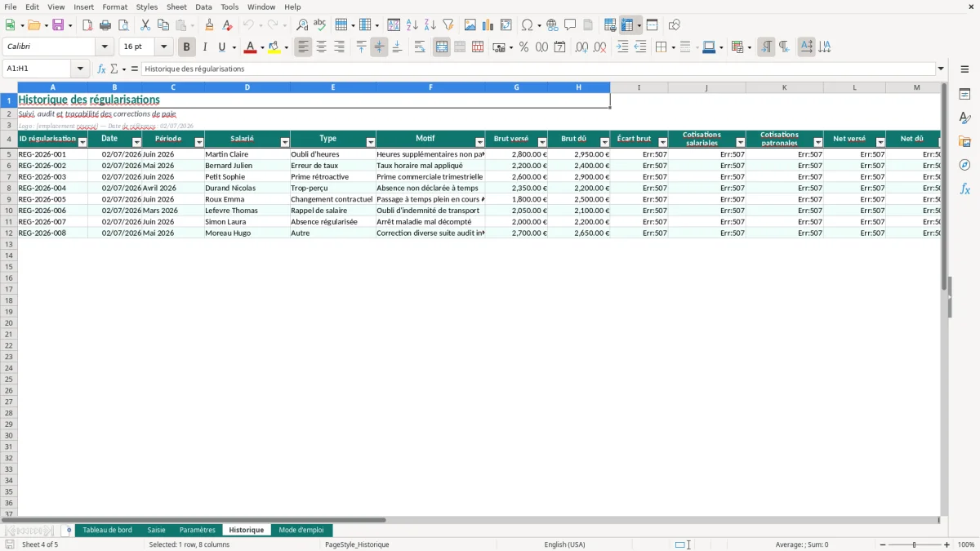Click the horizontal scrollbar
This screenshot has width=980, height=551.
pos(194,519)
